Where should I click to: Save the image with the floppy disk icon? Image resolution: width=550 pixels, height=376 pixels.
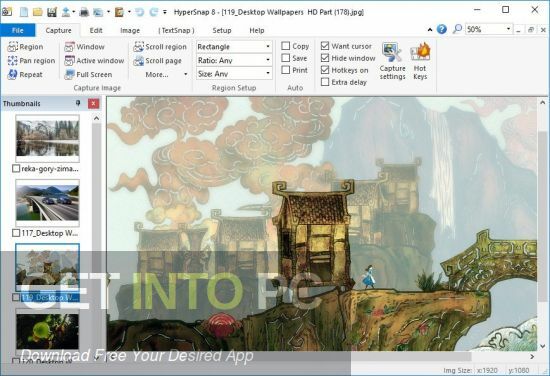(x=52, y=12)
